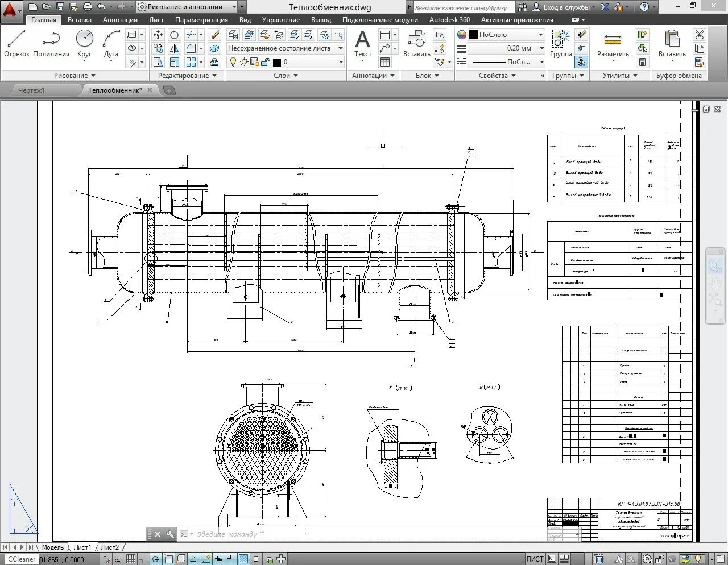Viewport: 728px width, 565px height.
Task: Open the Вставка ribbon tab
Action: click(x=80, y=19)
